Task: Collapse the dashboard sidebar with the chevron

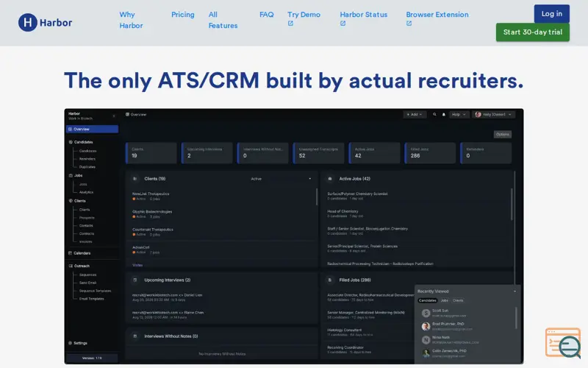Action: (x=114, y=116)
